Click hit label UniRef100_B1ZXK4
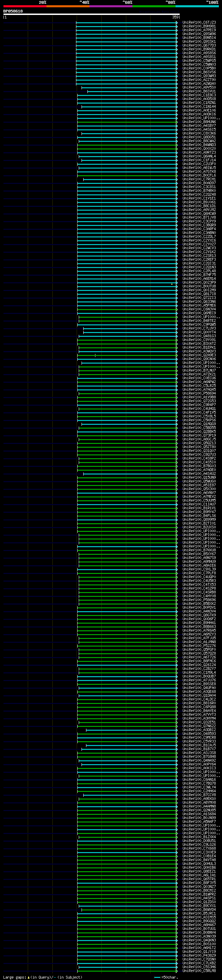The image size is (222, 980). click(199, 837)
